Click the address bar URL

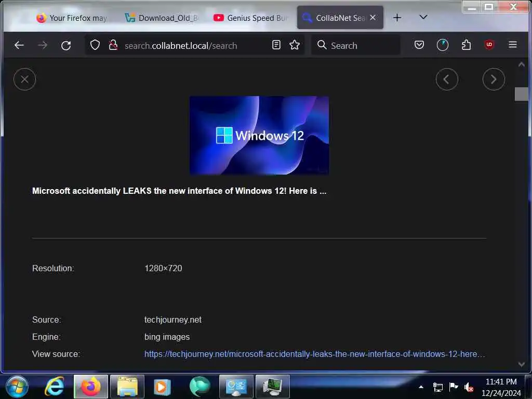(181, 46)
